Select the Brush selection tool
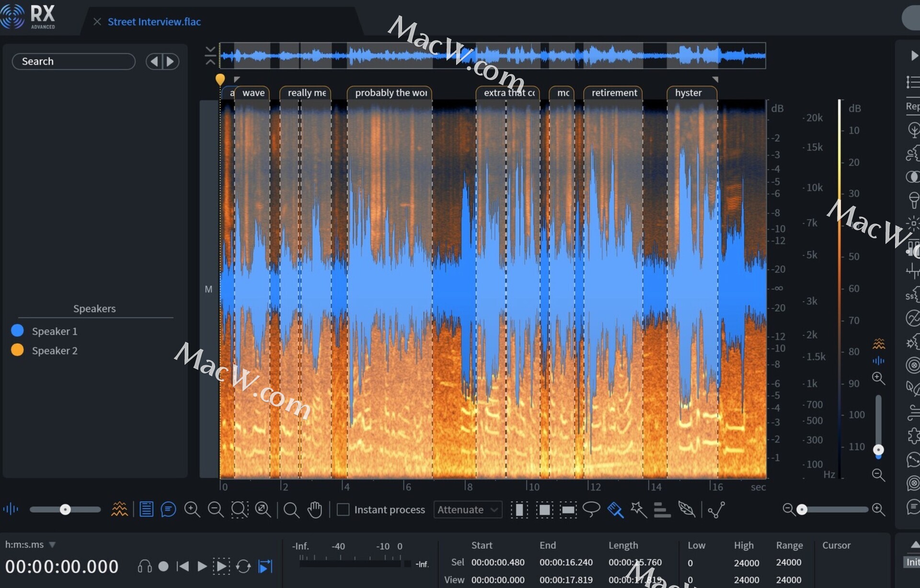Image resolution: width=920 pixels, height=588 pixels. (x=615, y=509)
